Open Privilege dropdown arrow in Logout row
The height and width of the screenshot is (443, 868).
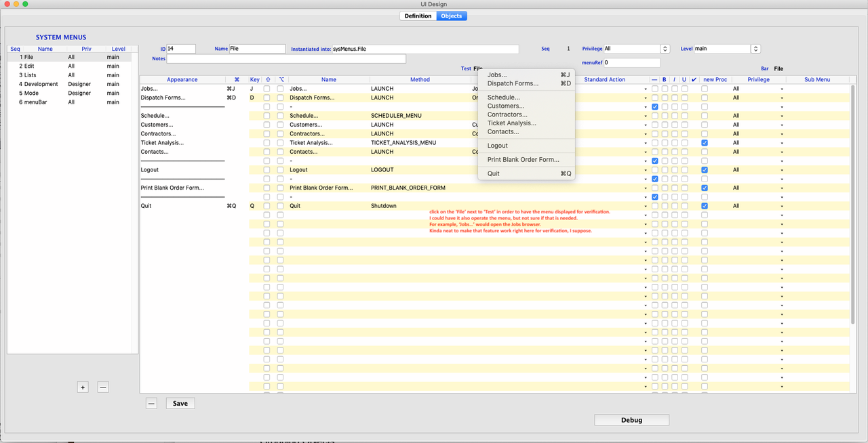pyautogui.click(x=781, y=171)
